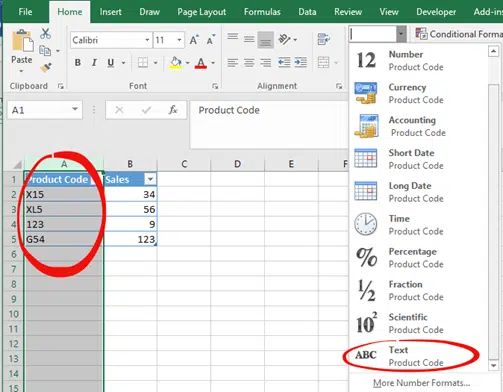
Task: Click Merge & Center icon
Action: click(x=323, y=62)
